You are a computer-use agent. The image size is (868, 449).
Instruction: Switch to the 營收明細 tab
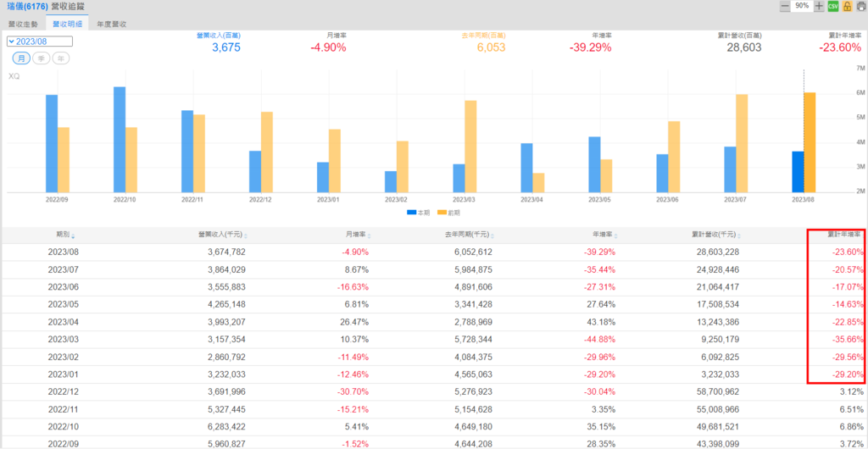coord(66,25)
